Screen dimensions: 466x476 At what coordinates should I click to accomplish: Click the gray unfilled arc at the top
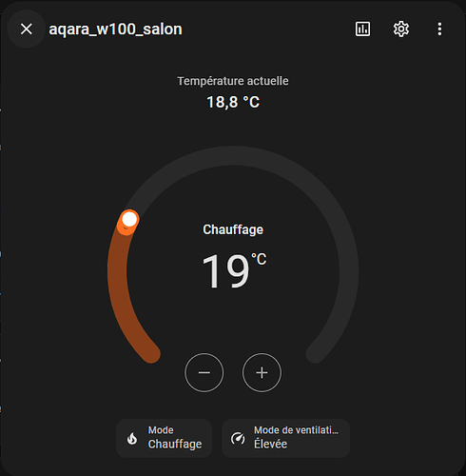tap(233, 156)
